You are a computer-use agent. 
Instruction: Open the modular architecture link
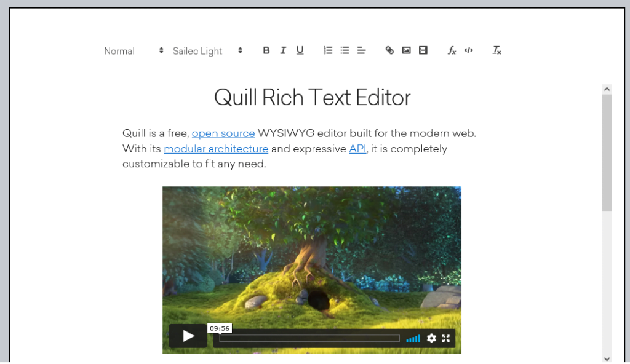point(216,149)
